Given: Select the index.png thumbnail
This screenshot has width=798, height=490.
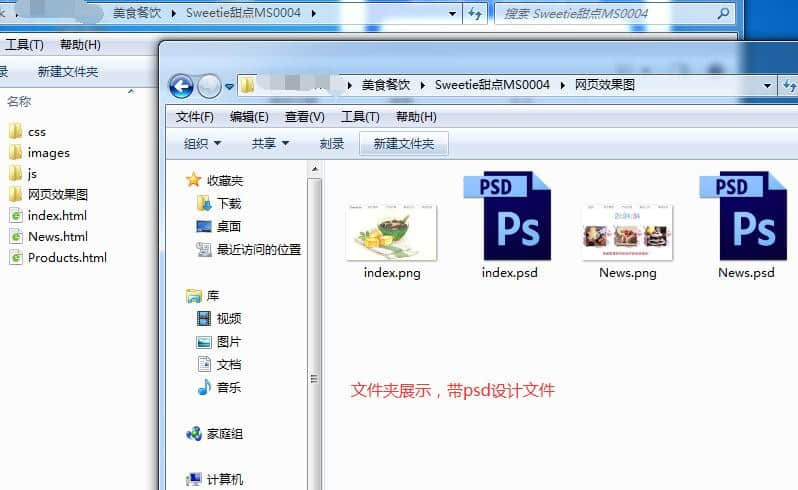Looking at the screenshot, I should point(391,232).
